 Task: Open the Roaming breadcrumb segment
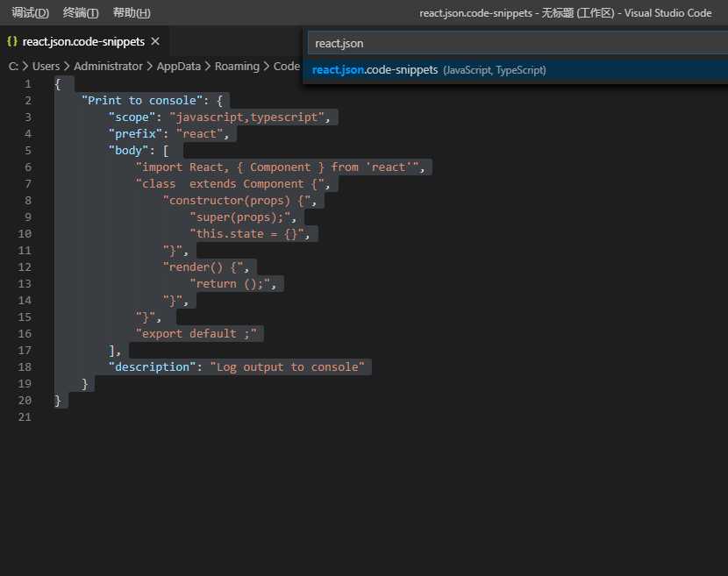[x=237, y=67]
